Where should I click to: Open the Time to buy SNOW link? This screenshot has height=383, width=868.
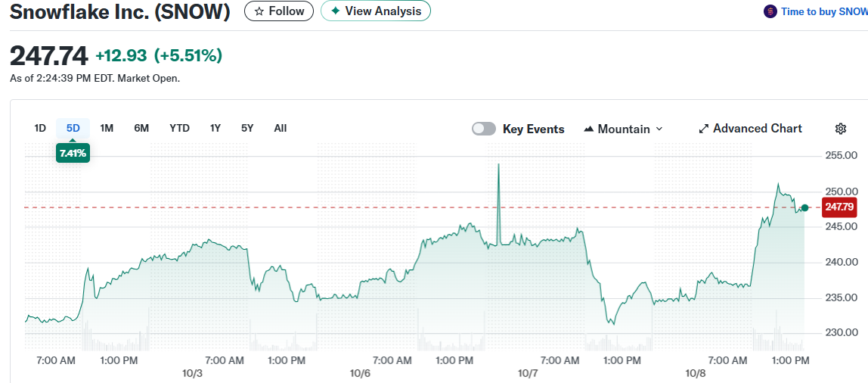pos(824,11)
